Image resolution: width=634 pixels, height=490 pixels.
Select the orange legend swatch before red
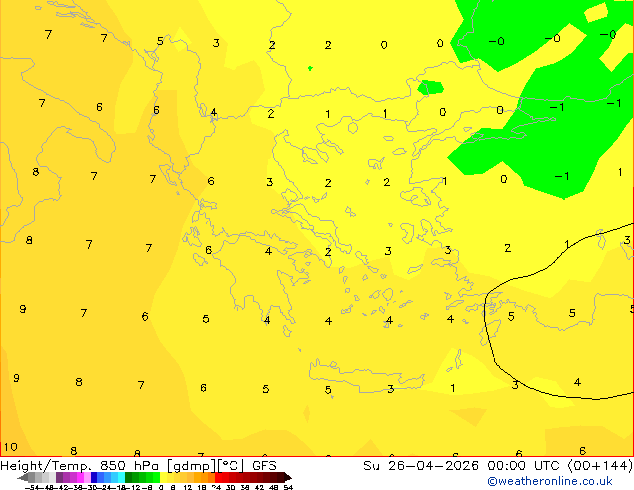pyautogui.click(x=211, y=477)
